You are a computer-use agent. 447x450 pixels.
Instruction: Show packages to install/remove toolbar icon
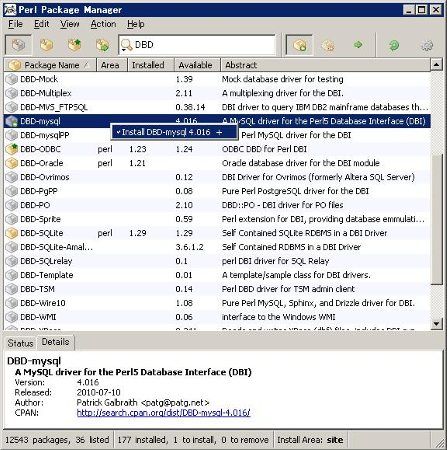pos(102,45)
